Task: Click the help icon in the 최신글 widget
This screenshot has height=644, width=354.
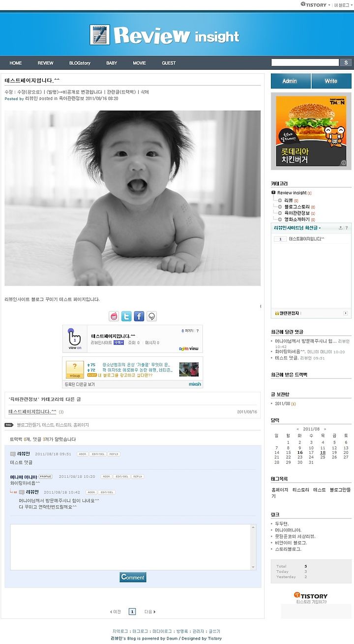Action: click(x=347, y=228)
